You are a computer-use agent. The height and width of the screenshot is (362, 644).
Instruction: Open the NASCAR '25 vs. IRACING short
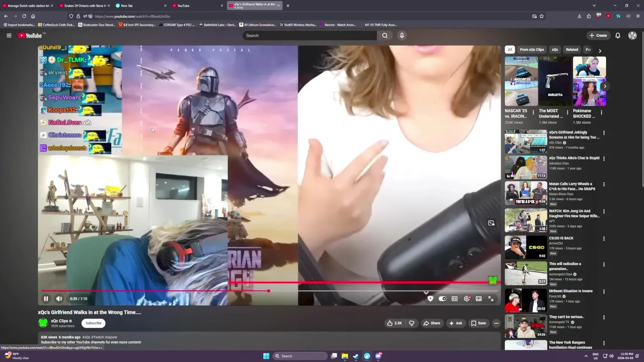pos(521,81)
